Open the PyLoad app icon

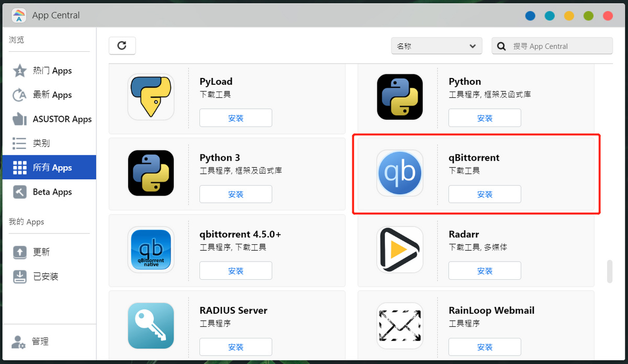click(x=151, y=97)
